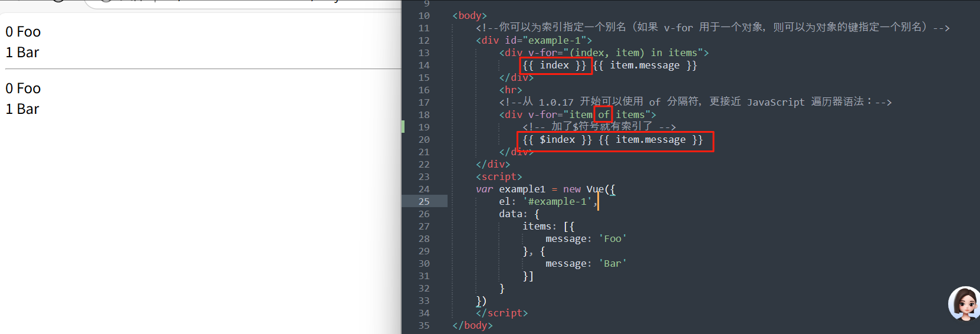The height and width of the screenshot is (334, 980).
Task: Click line number 28 in the gutter
Action: [x=424, y=239]
